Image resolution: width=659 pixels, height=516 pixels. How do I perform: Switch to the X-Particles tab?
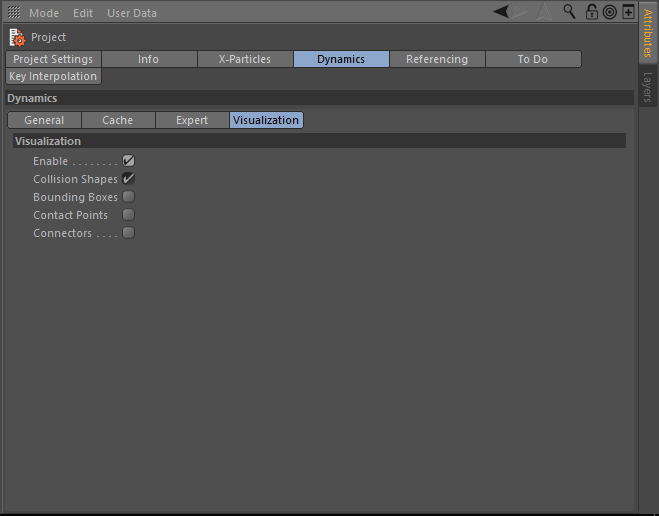pos(245,59)
